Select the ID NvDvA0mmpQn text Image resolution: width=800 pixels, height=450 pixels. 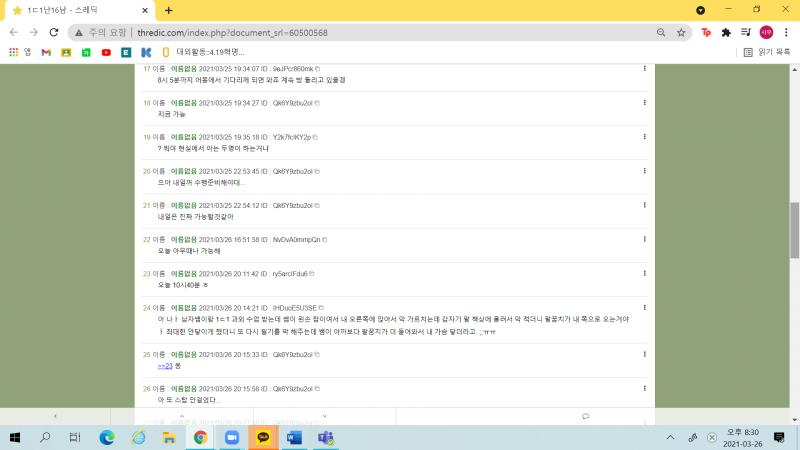(x=296, y=239)
